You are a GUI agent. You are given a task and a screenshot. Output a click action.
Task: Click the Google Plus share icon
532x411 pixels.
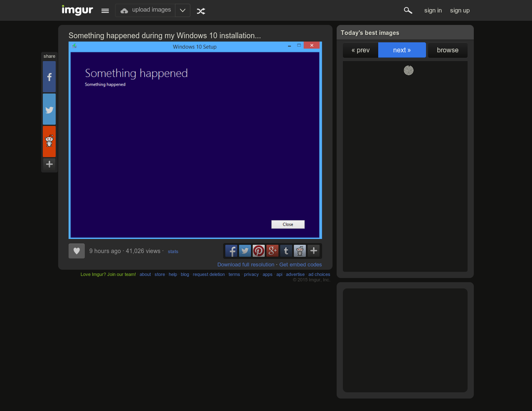pos(272,251)
